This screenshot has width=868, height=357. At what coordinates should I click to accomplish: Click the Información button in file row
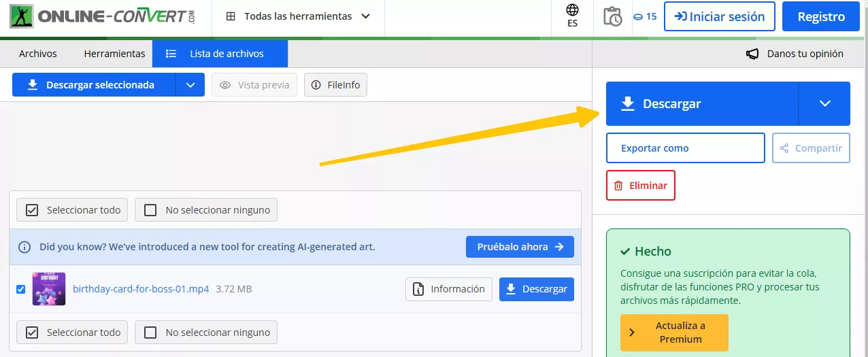coord(449,289)
